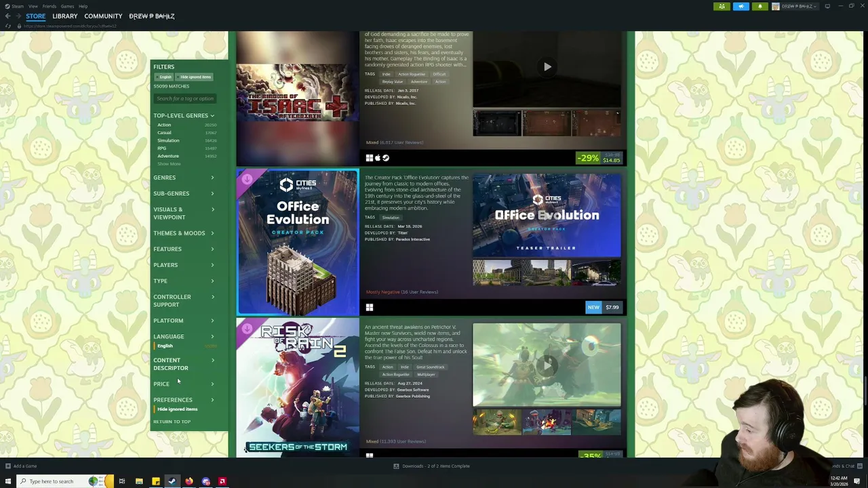The image size is (868, 488).
Task: Open the AMD software taskbar icon
Action: pos(222,481)
